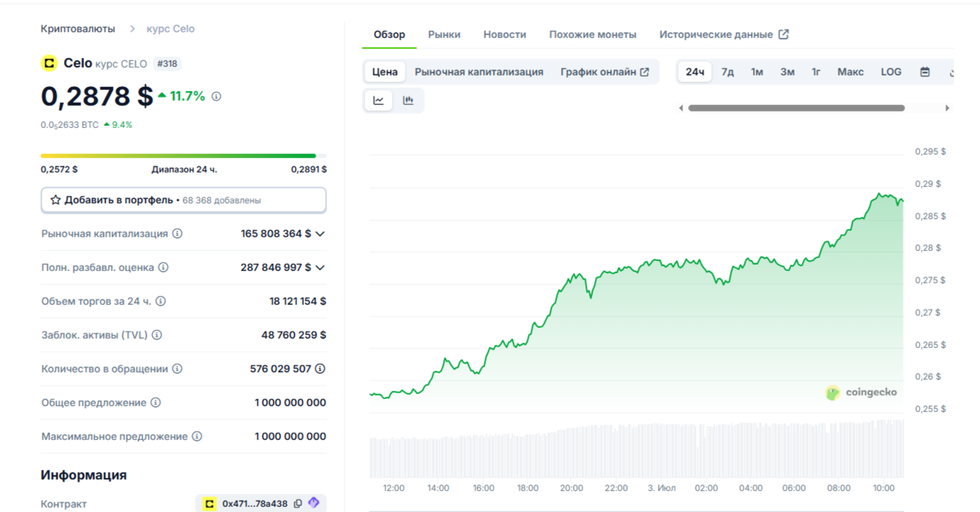Click the purple diamond icon beside contract
This screenshot has height=512, width=980.
click(314, 503)
